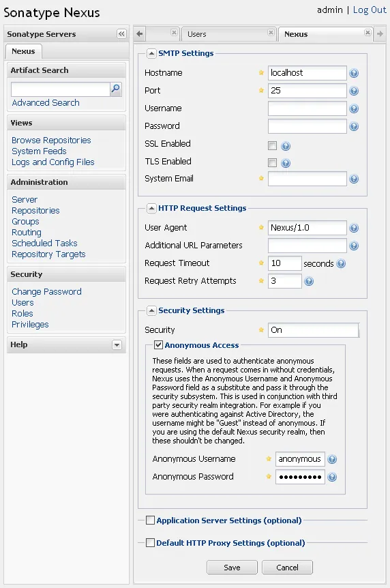The height and width of the screenshot is (588, 390).
Task: Open Browse Repositories view
Action: (x=51, y=141)
